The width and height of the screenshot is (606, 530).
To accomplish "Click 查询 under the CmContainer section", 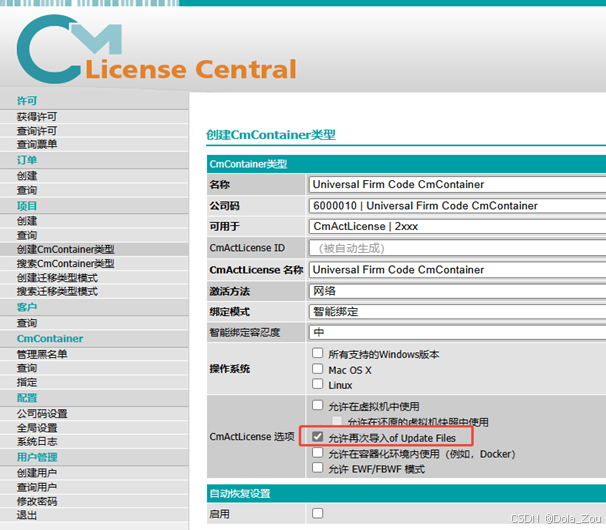I will 27,368.
